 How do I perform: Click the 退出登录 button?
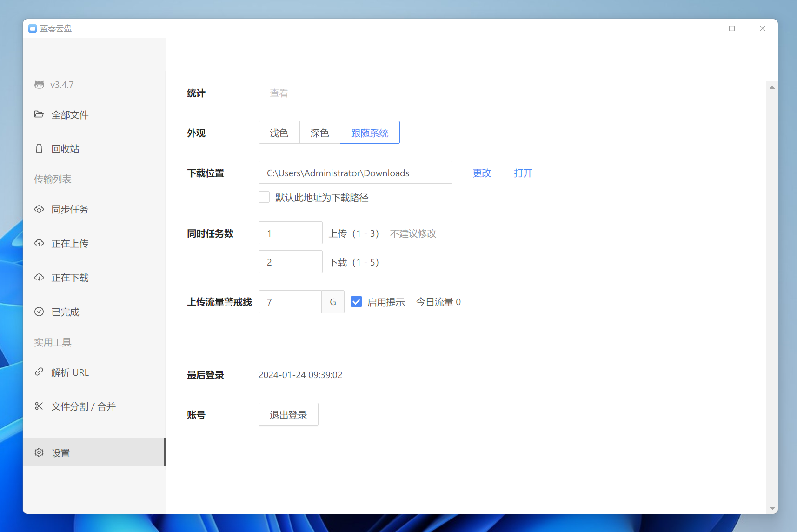click(x=288, y=414)
